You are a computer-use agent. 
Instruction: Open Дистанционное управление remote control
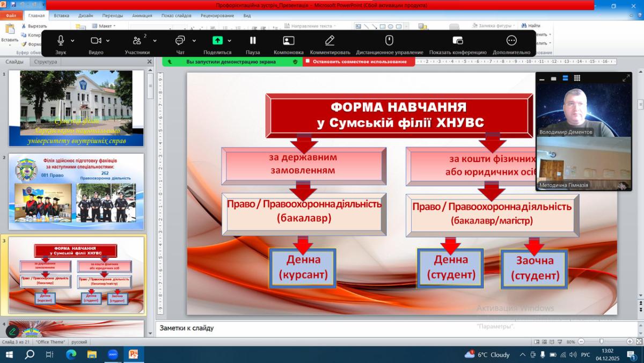(x=389, y=41)
